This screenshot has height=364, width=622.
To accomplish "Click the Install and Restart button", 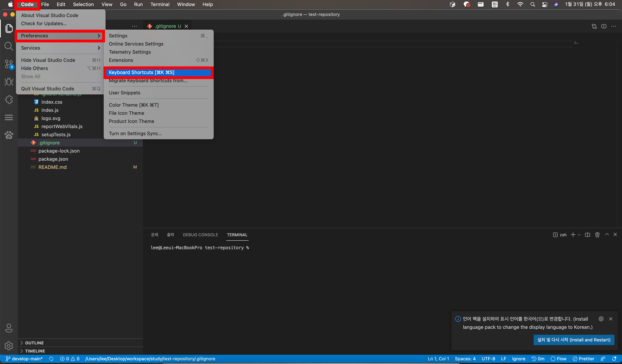I will [x=574, y=340].
